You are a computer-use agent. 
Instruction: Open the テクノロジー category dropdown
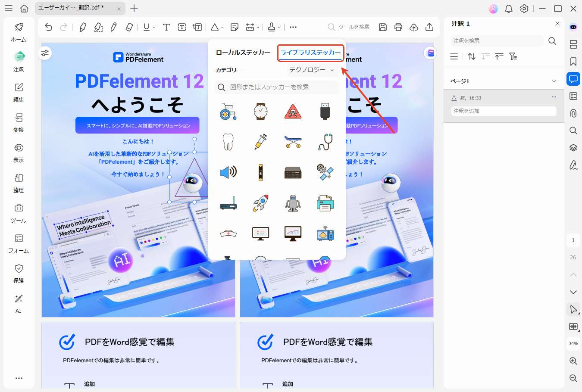tap(312, 70)
